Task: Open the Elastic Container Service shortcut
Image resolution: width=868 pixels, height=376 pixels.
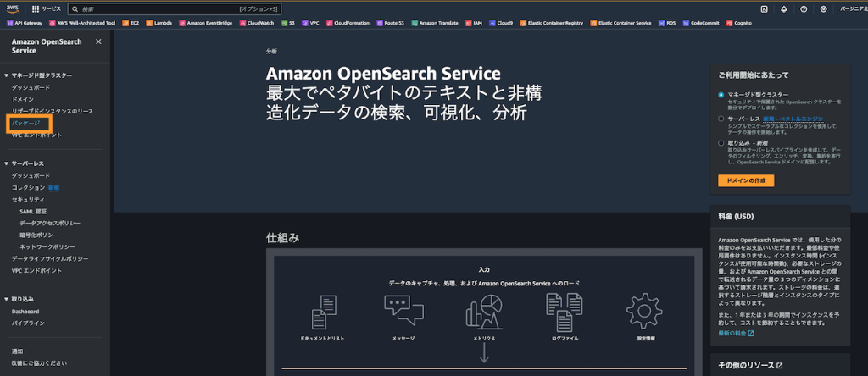Action: coord(620,23)
